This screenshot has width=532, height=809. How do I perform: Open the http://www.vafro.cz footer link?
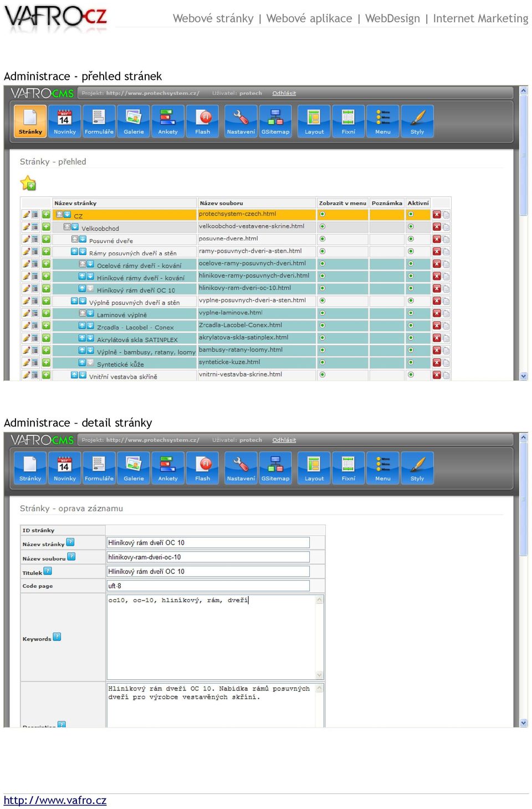[x=55, y=800]
